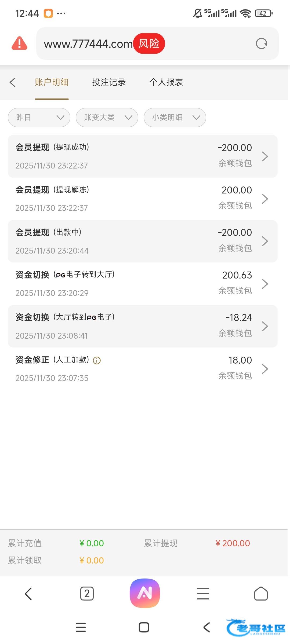Open the 昨日 date filter dropdown
290x644 pixels.
(39, 118)
